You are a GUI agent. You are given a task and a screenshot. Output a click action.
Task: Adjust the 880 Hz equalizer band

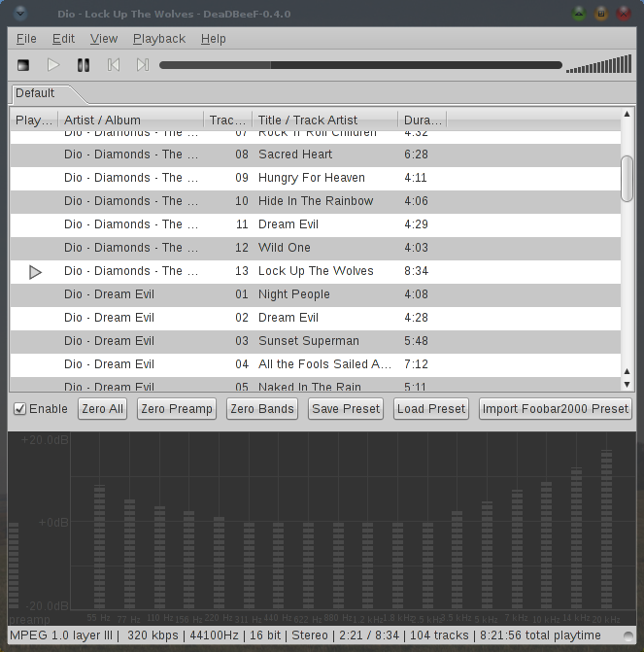pos(338,566)
